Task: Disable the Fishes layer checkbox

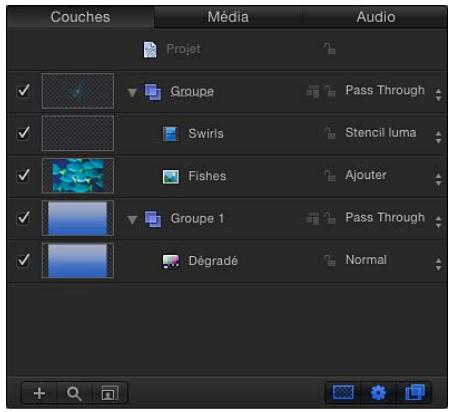Action: tap(23, 175)
